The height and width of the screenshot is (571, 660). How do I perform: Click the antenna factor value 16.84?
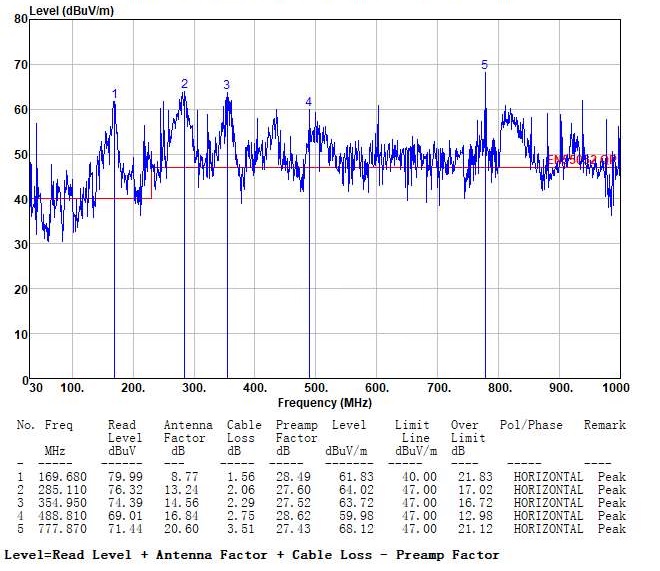[181, 516]
